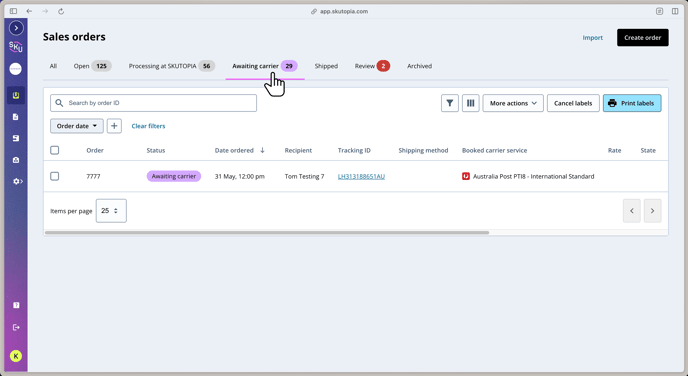Open the round white account switcher icon
Viewport: 688px width, 376px height.
(x=16, y=69)
